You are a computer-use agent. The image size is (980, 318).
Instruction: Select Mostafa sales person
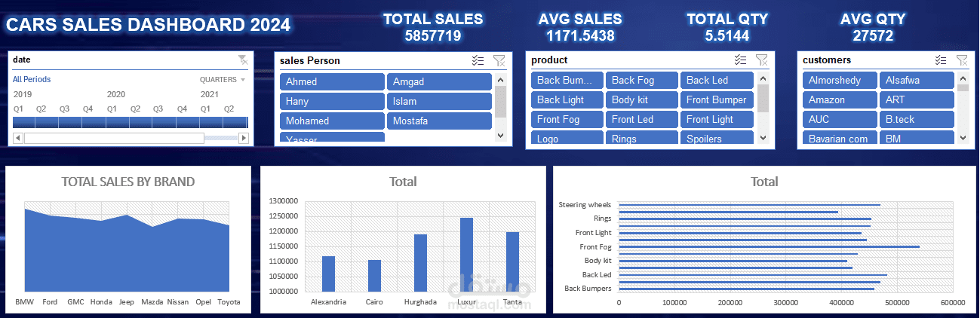(439, 121)
